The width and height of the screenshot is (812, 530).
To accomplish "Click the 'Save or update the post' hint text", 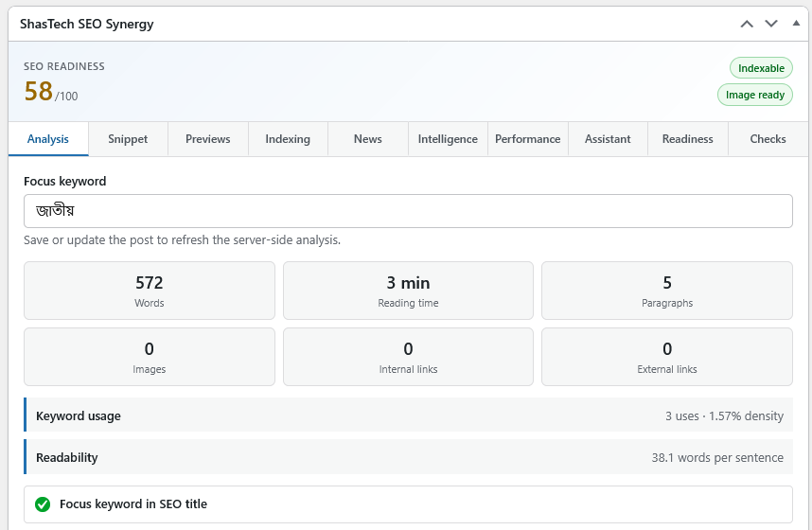I will (183, 240).
